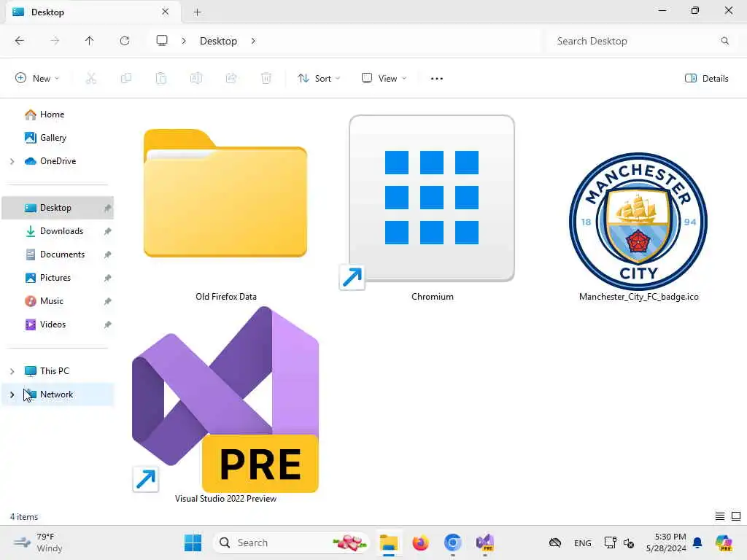Click the Cut toolbar icon

tap(91, 78)
